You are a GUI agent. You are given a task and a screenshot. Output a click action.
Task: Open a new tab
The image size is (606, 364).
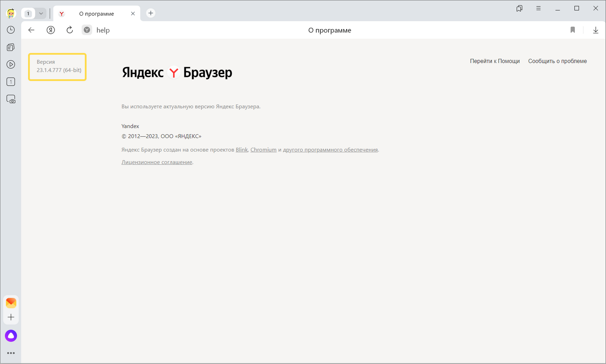[151, 13]
